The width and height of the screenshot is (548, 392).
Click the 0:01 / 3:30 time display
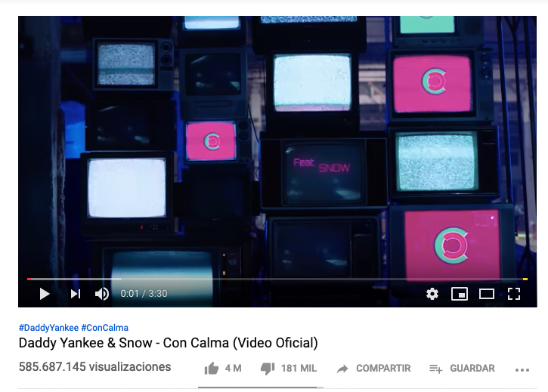click(144, 294)
